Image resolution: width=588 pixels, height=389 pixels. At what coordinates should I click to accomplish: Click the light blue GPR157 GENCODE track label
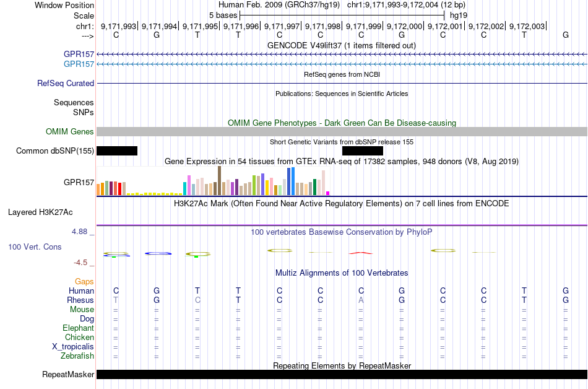[79, 64]
